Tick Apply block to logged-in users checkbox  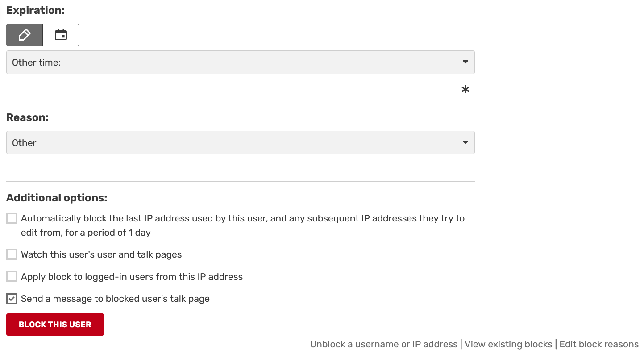point(12,276)
